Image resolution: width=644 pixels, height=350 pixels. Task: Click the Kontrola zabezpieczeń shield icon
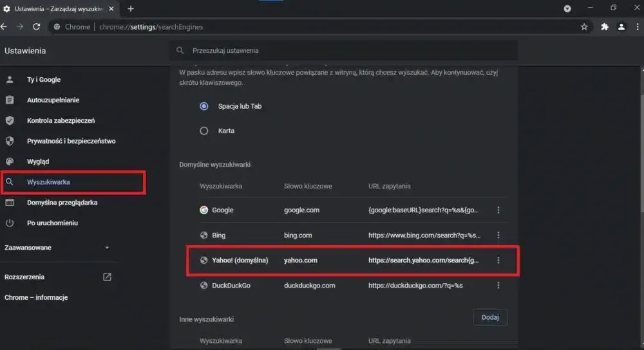click(10, 120)
